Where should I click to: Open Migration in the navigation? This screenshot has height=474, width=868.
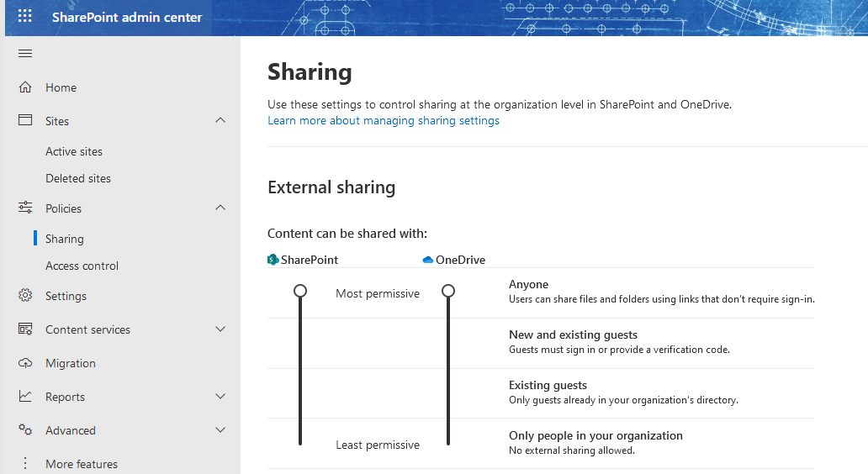tap(71, 363)
